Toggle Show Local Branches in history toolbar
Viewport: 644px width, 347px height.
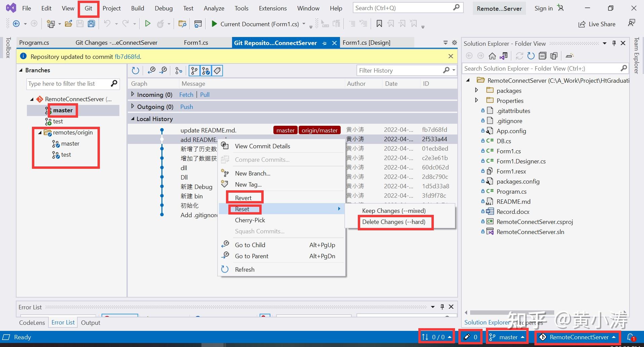click(x=194, y=71)
